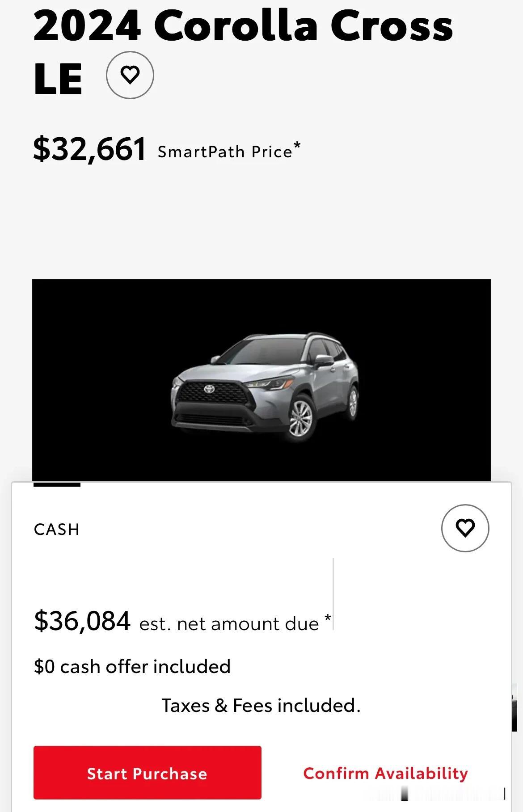Tap the asterisk after SmartPath Price
Image resolution: width=523 pixels, height=812 pixels.
[297, 146]
